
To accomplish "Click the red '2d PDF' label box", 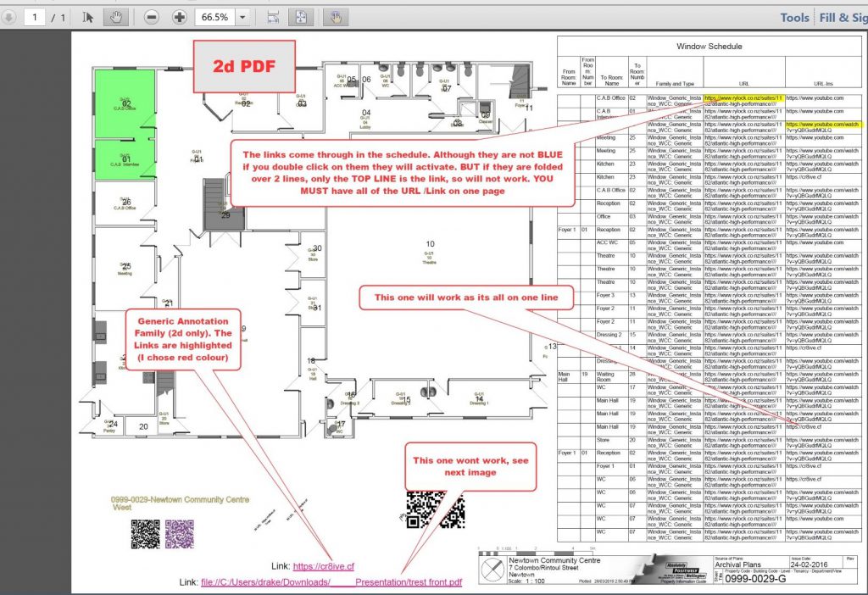I will tap(245, 66).
